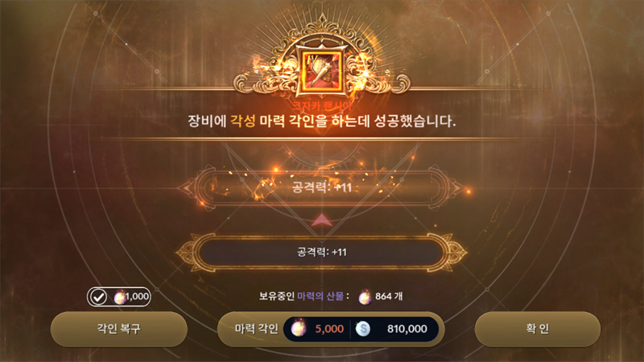
Task: Click the 각성 highlighted word in message
Action: click(x=243, y=121)
